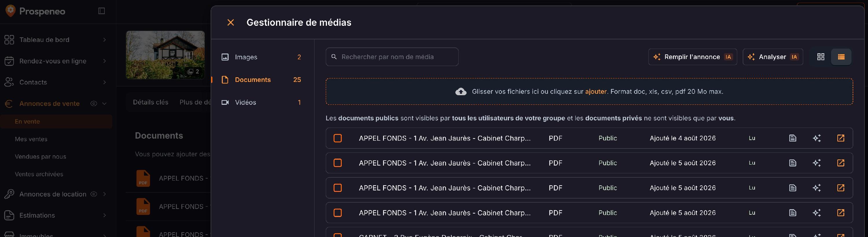Click the Ajouté le 4 août 2026 date text

(682, 138)
